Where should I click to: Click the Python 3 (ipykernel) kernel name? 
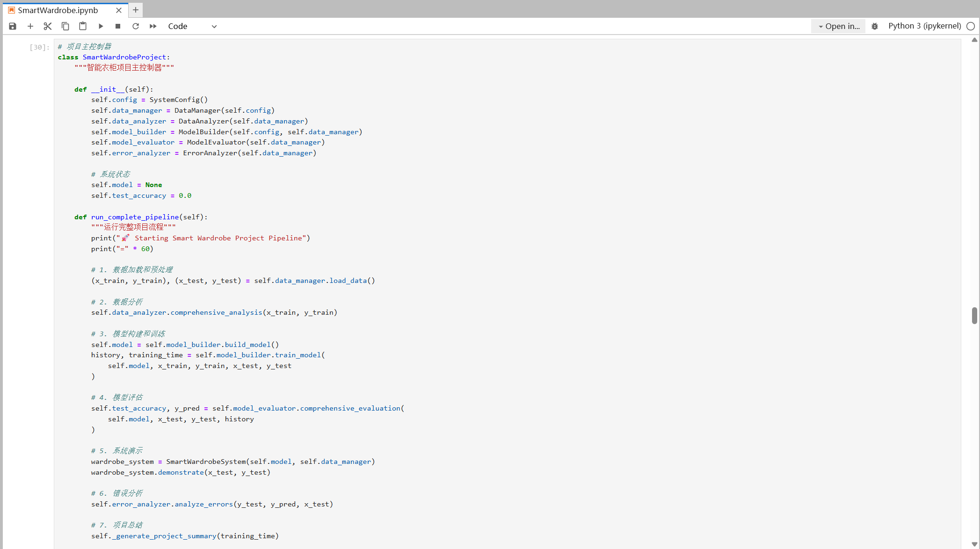(x=924, y=26)
